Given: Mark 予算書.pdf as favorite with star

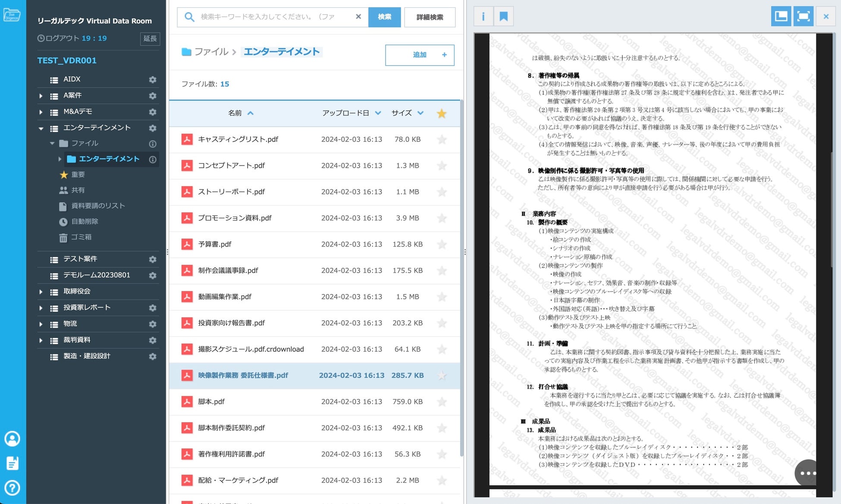Looking at the screenshot, I should (442, 244).
